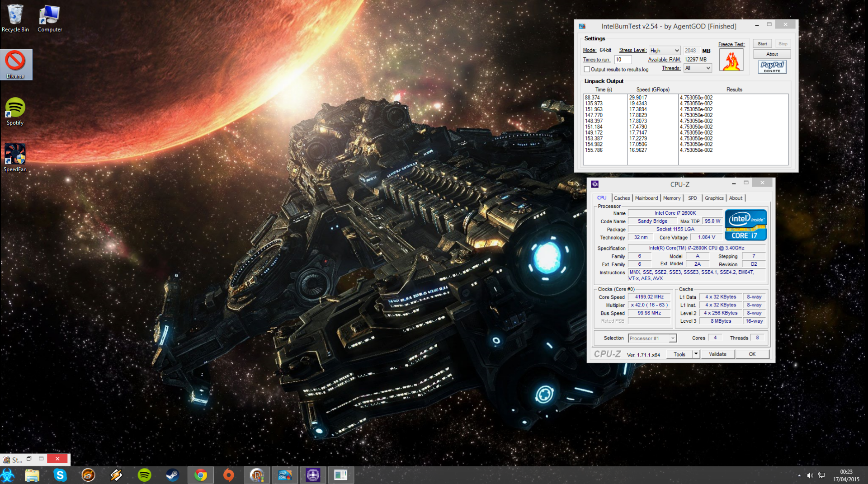Screen dimensions: 868x484
Task: Toggle Output results to results.log checkbox
Action: click(x=587, y=70)
